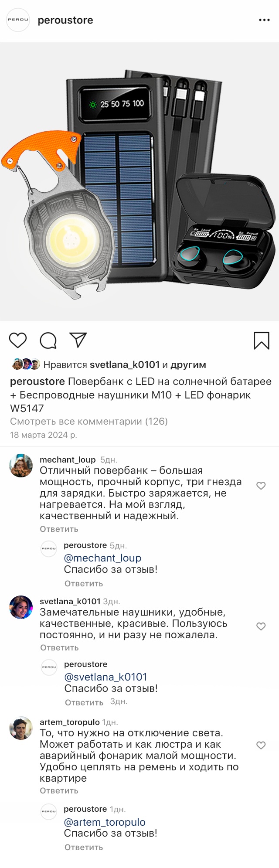
Task: Open mechant_loup's profile avatar
Action: [x=21, y=466]
